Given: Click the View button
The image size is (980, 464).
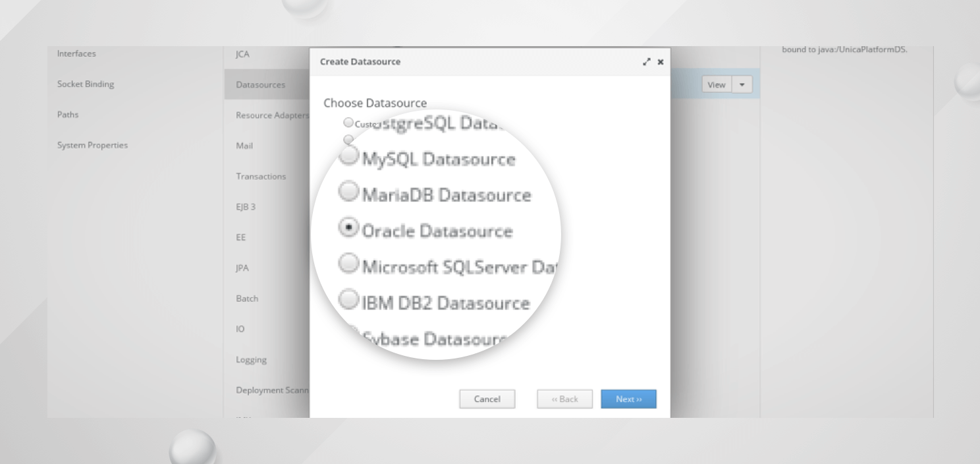Looking at the screenshot, I should click(716, 84).
